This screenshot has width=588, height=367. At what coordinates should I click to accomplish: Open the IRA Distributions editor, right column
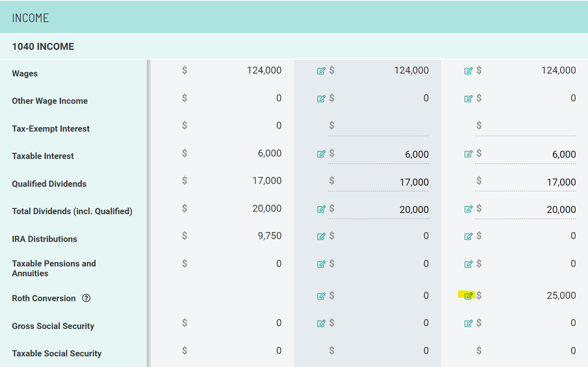tap(468, 236)
